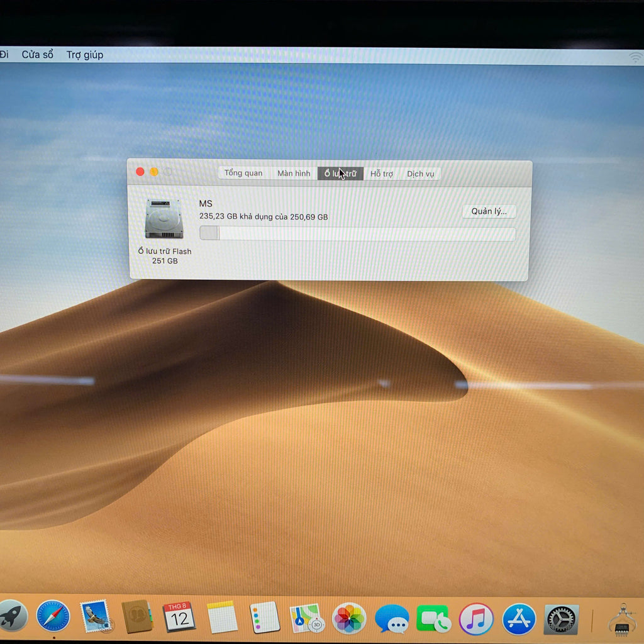Open the Trợ giúp menu

click(x=85, y=55)
